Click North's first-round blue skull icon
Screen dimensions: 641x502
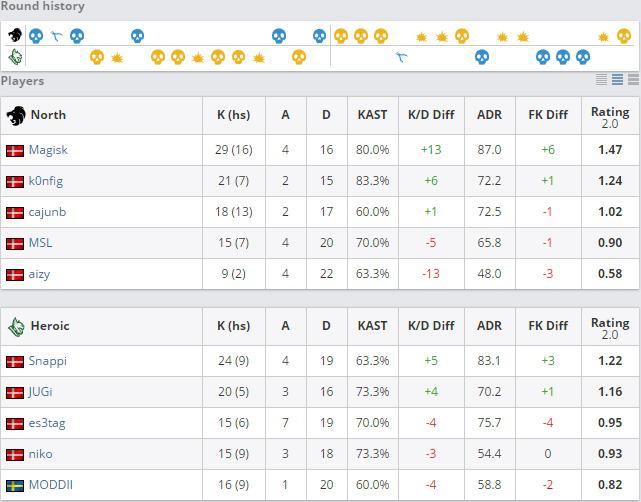click(x=36, y=36)
